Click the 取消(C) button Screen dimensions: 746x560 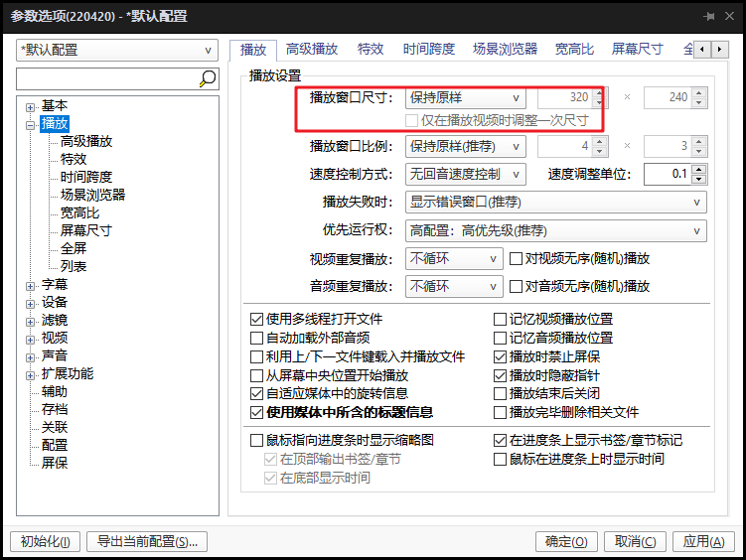coord(635,542)
